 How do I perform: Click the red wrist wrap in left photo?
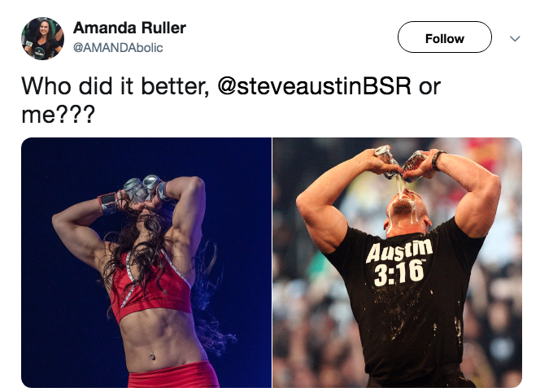tap(108, 203)
